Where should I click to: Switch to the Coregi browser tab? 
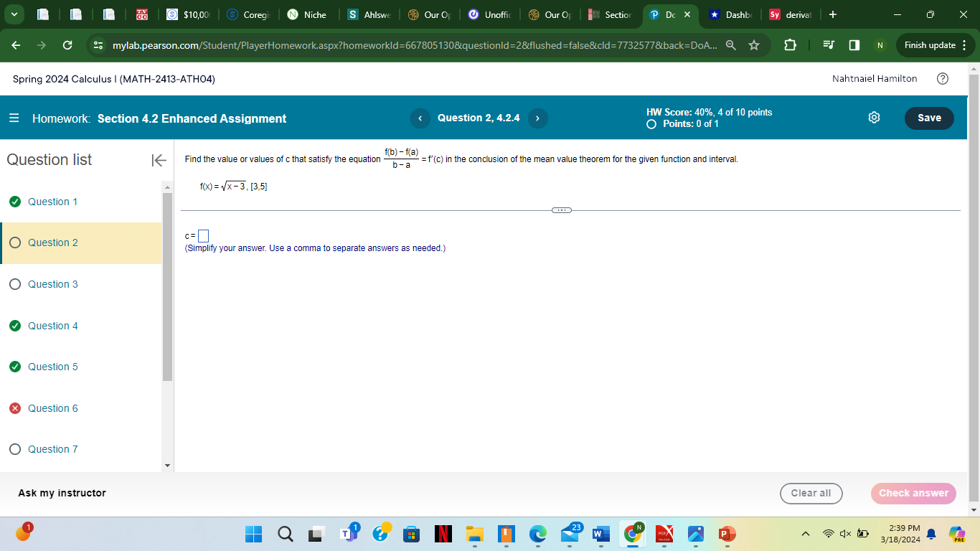click(249, 14)
